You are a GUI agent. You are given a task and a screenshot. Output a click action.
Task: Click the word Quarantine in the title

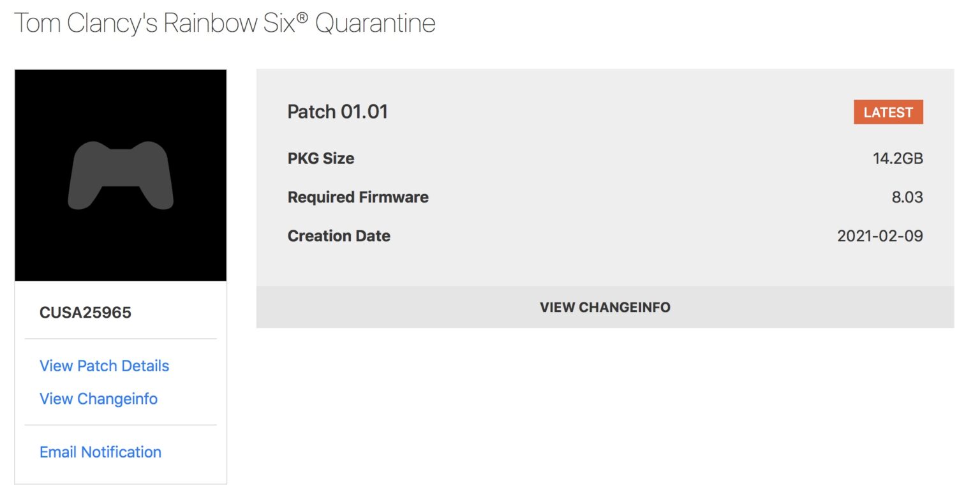pos(375,24)
